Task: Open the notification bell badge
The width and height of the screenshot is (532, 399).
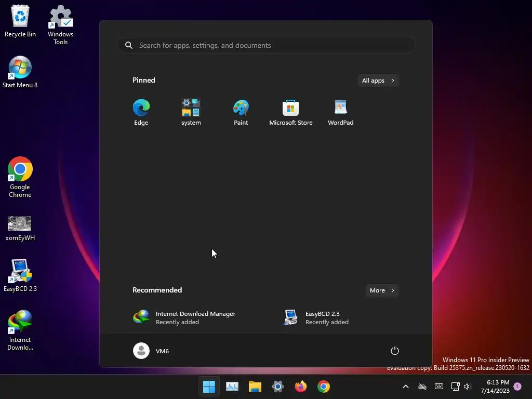Action: click(517, 386)
